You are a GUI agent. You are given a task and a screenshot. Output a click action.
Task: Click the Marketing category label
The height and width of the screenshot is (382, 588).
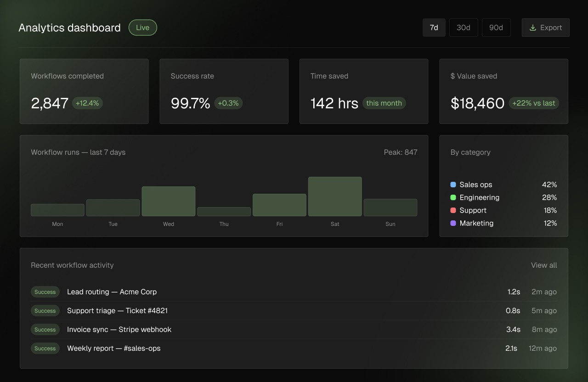pos(477,223)
